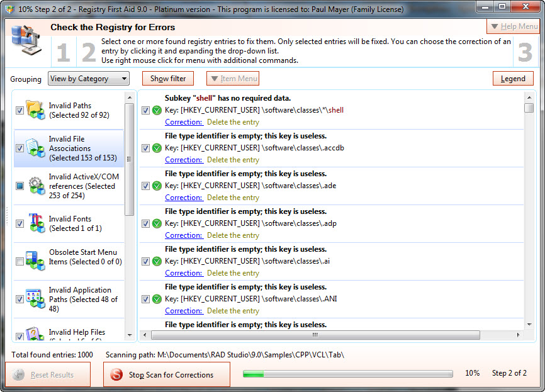This screenshot has height=392, width=545.
Task: Click results list scroll right arrow
Action: pos(518,335)
